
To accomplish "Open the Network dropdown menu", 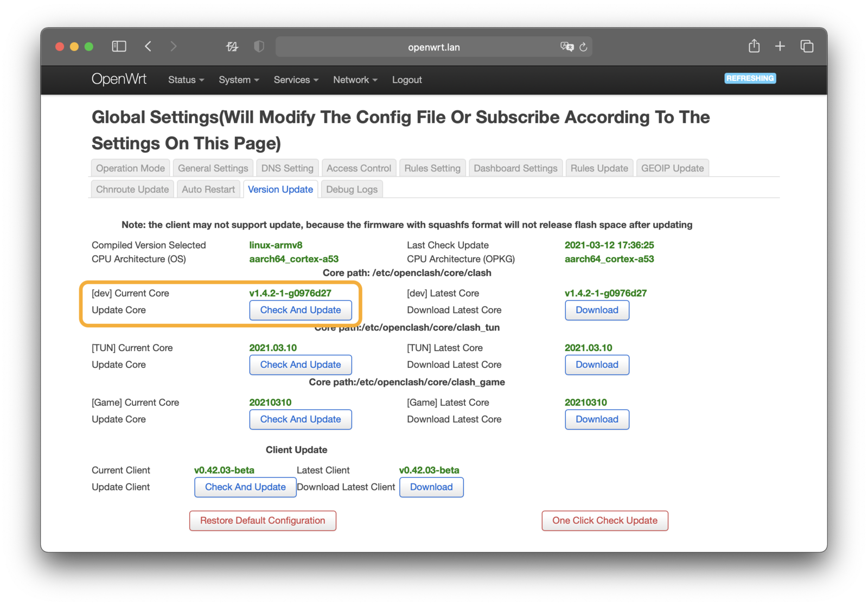I will point(355,80).
